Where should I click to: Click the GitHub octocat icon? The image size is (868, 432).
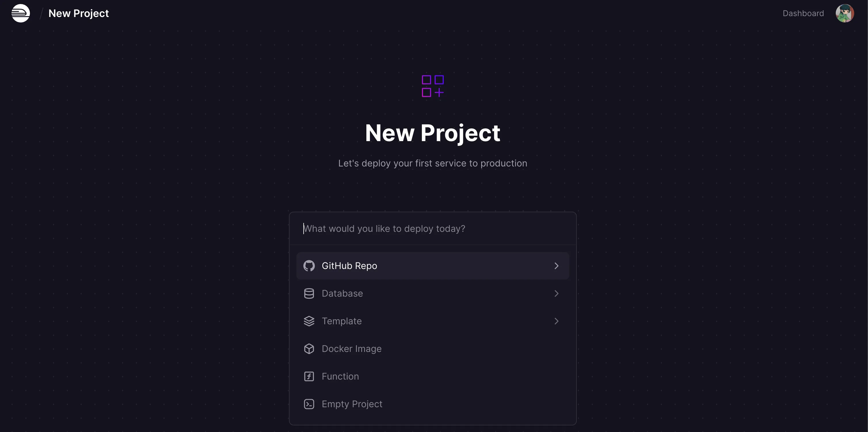click(309, 266)
